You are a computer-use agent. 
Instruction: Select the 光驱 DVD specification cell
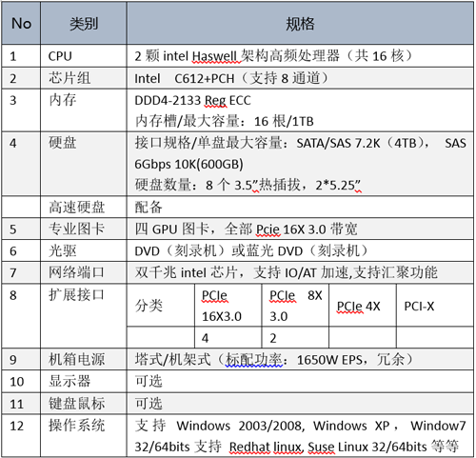tap(300, 250)
